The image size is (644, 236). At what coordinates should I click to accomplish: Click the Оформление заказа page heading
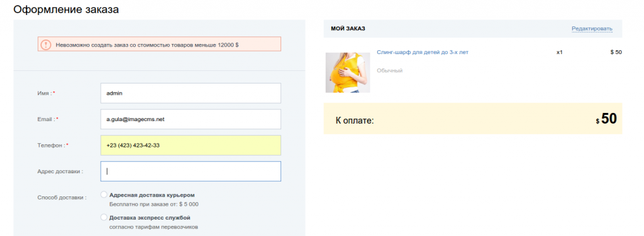pos(66,9)
